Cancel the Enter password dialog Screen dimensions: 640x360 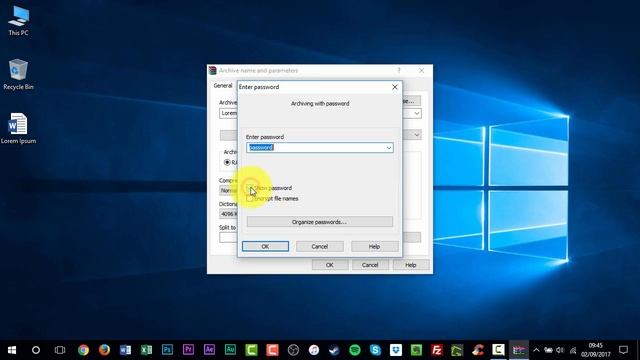(x=320, y=247)
